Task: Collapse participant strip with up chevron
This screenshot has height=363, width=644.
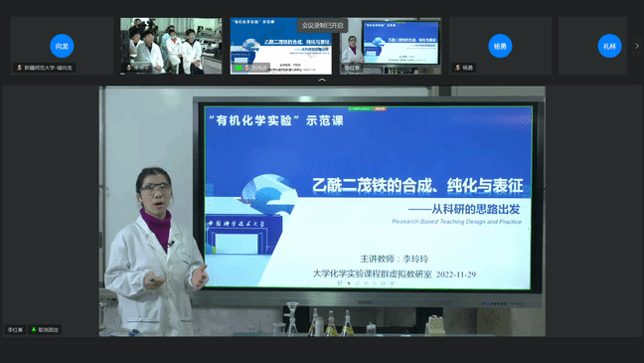Action: coord(322,80)
